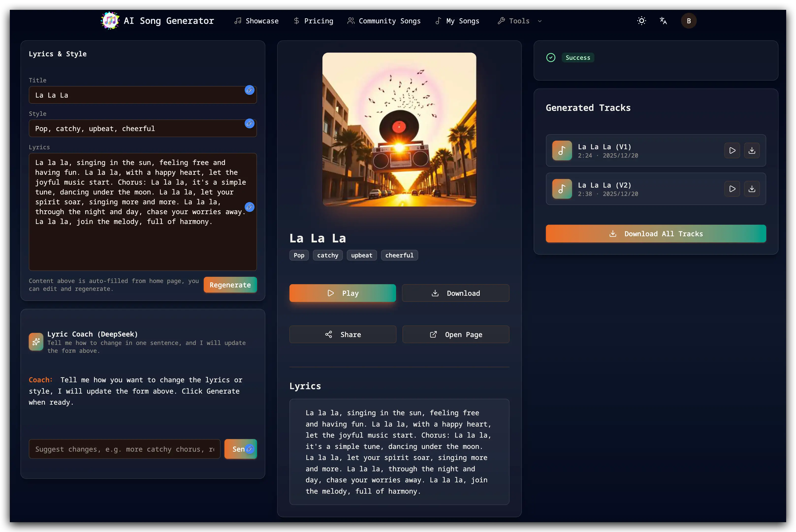Click the AI Song Generator logo
Viewport: 796px width, 532px height.
109,20
